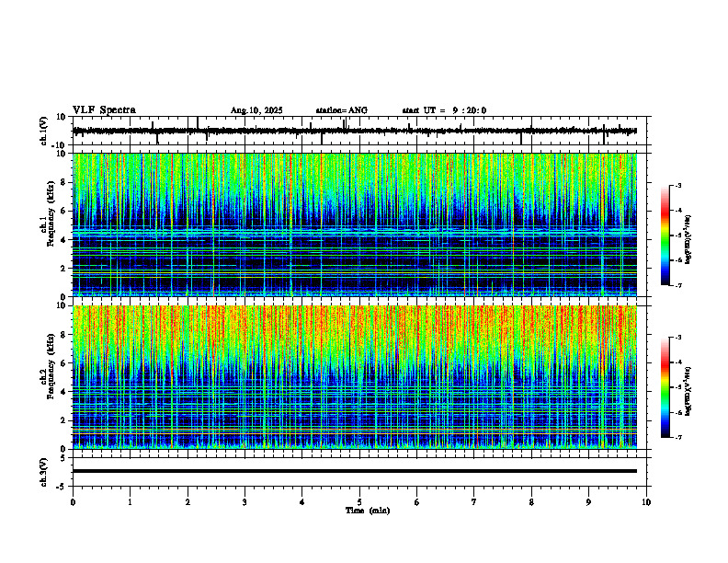Click inside the ch.2 spectrogram panel
The image size is (728, 563).
click(355, 377)
